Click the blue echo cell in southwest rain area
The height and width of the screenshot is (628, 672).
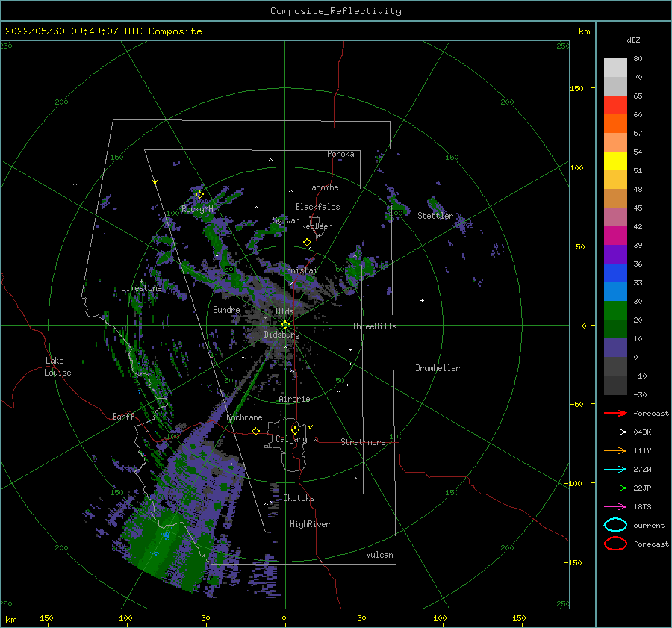click(166, 535)
